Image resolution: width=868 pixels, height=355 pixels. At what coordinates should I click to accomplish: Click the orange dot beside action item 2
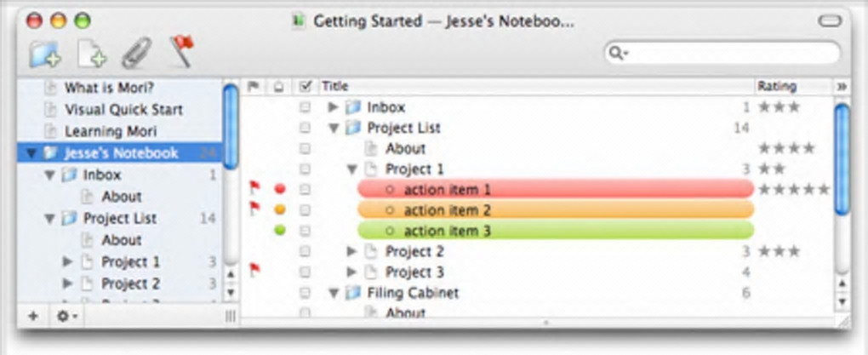pyautogui.click(x=280, y=209)
